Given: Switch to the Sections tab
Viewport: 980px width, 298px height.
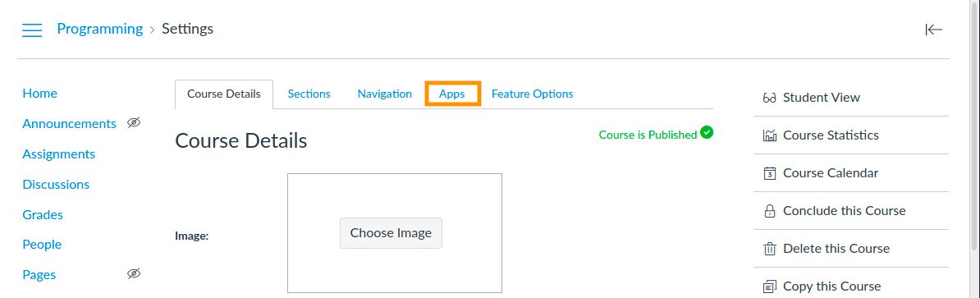Looking at the screenshot, I should (309, 94).
